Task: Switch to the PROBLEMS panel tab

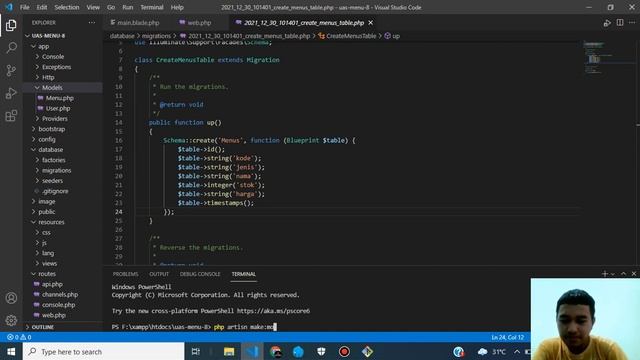Action: pyautogui.click(x=125, y=274)
